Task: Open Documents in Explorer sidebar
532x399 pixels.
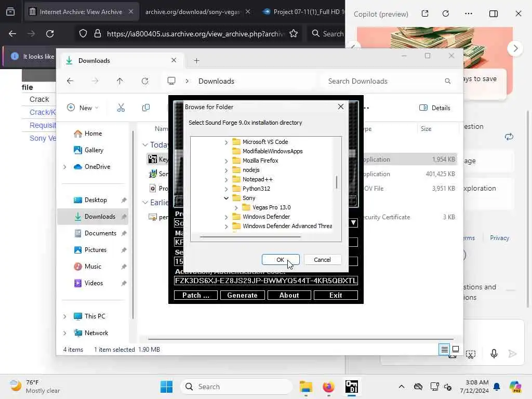Action: pos(96,233)
